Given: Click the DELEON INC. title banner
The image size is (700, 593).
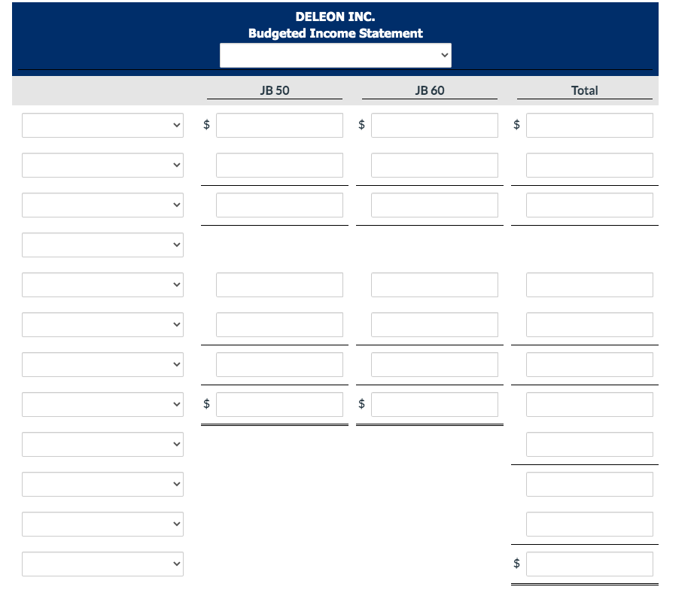Looking at the screenshot, I should pyautogui.click(x=336, y=16).
